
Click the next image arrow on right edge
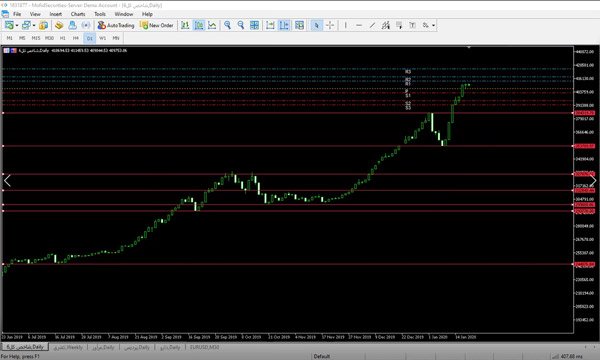click(593, 181)
